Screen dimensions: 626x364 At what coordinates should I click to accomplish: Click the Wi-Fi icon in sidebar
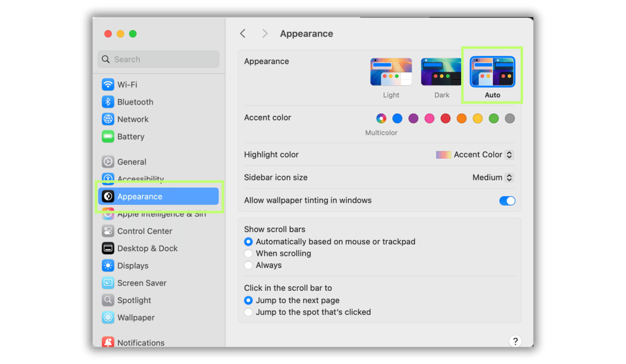coord(108,84)
